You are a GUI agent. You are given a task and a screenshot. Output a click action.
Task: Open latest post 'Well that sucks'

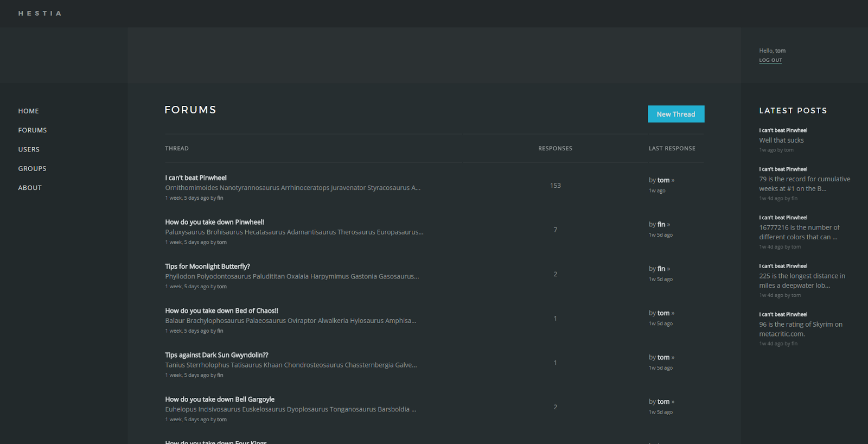(781, 141)
